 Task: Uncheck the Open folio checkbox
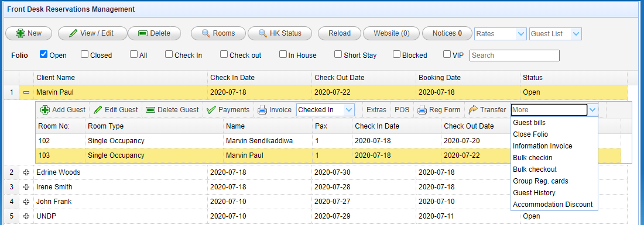pos(43,54)
